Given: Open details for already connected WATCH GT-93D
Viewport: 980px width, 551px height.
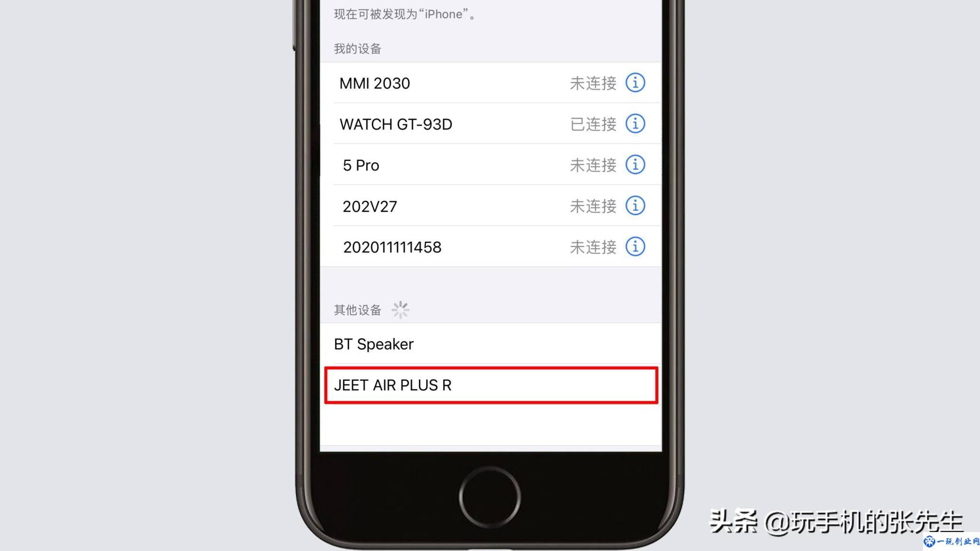Looking at the screenshot, I should (635, 124).
